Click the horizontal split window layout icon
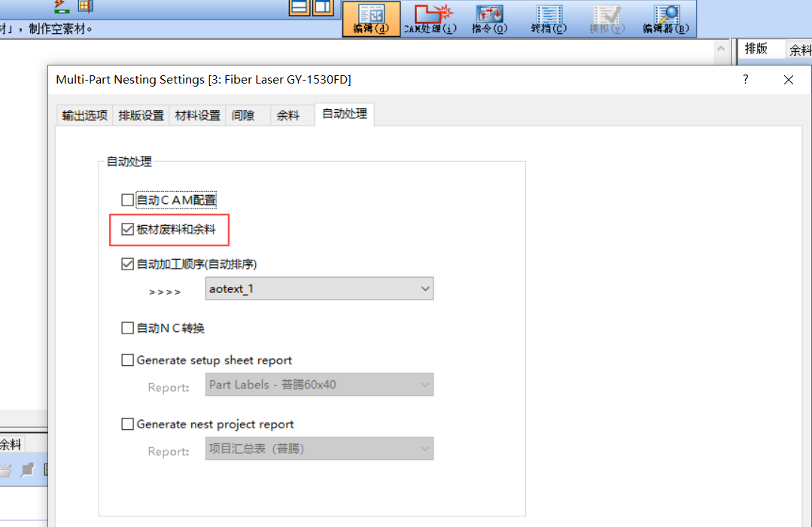Viewport: 812px width, 527px height. click(300, 8)
